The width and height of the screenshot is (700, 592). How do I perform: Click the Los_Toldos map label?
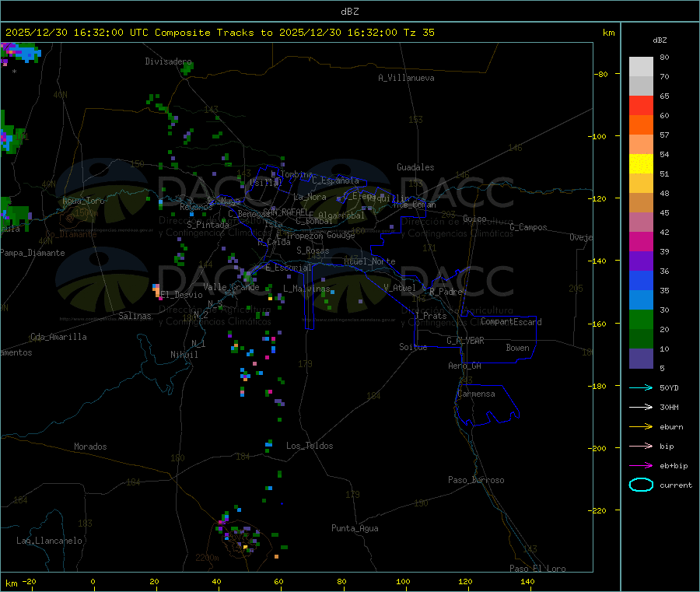tap(310, 446)
